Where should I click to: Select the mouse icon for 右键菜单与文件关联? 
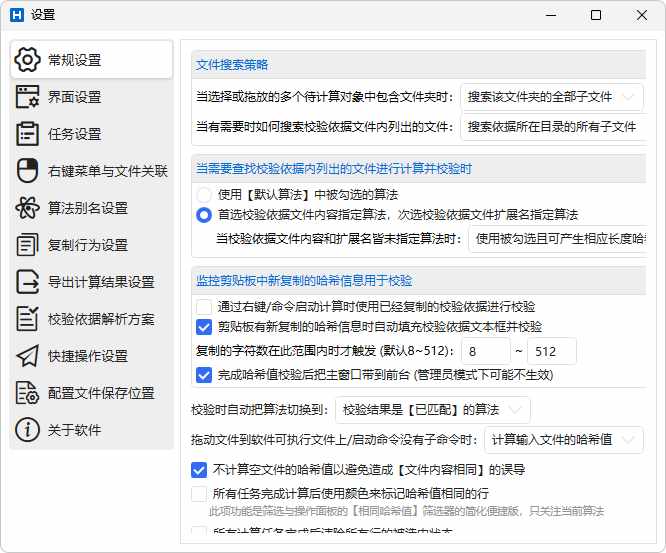click(x=28, y=171)
